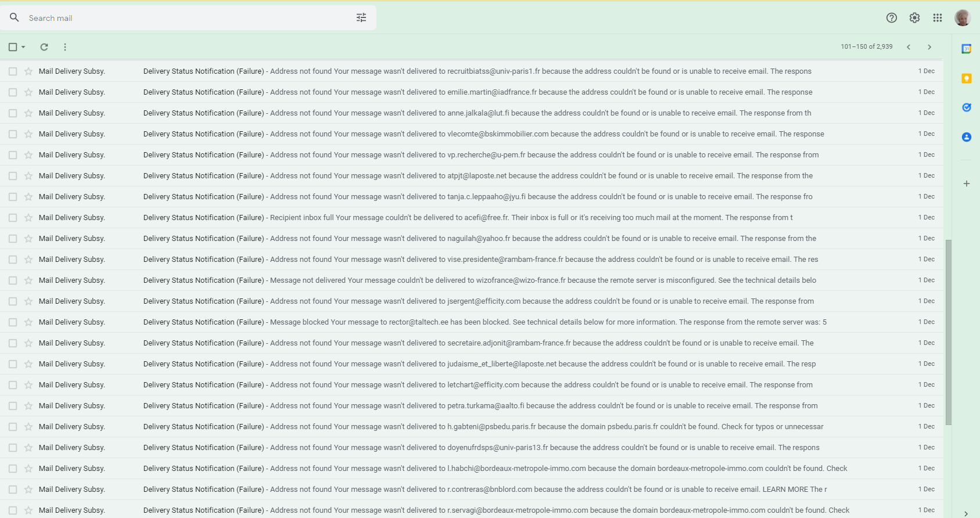Open the select dropdown arrow

click(23, 47)
